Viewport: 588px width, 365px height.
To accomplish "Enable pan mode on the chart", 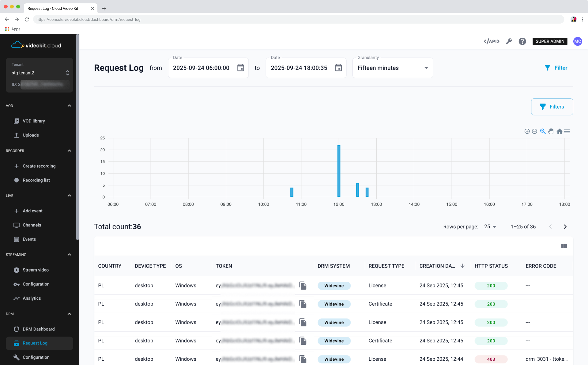I will point(551,131).
